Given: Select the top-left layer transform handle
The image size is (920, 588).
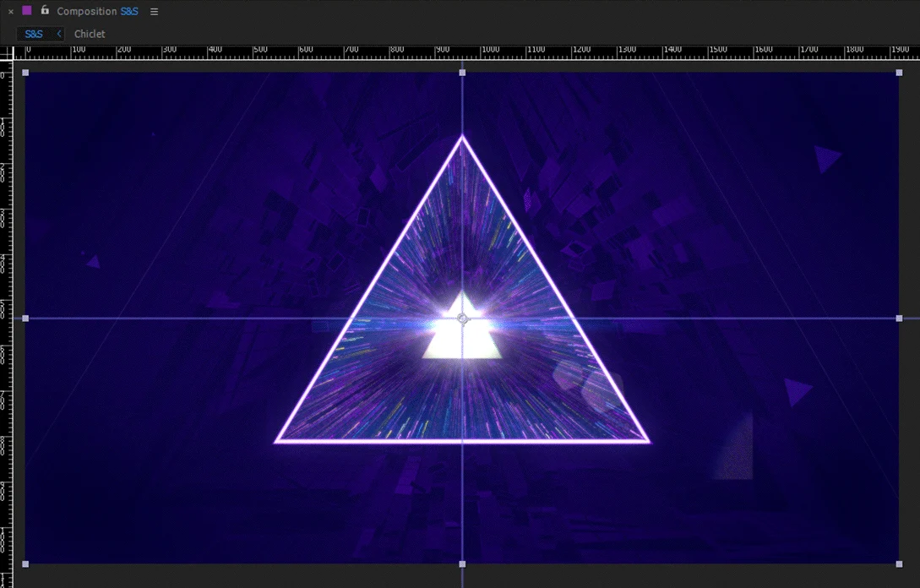Looking at the screenshot, I should pos(25,73).
